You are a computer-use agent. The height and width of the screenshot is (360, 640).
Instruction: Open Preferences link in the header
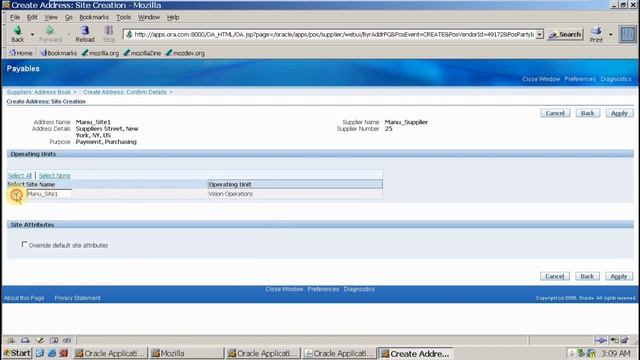pyautogui.click(x=580, y=79)
